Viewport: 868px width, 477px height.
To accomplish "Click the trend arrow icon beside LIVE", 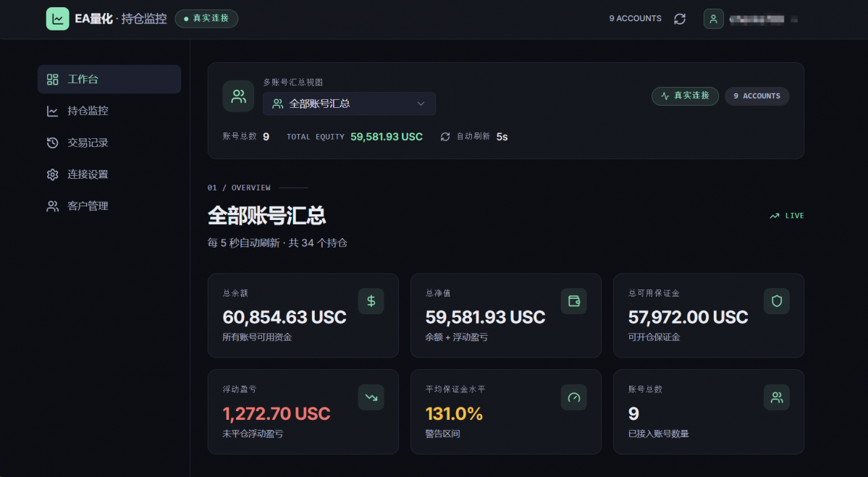I will [775, 216].
